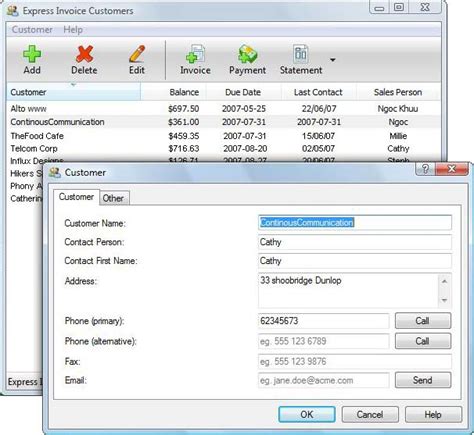Screen dimensions: 474x435
Task: Sort by Sales Person column header
Action: coord(398,92)
